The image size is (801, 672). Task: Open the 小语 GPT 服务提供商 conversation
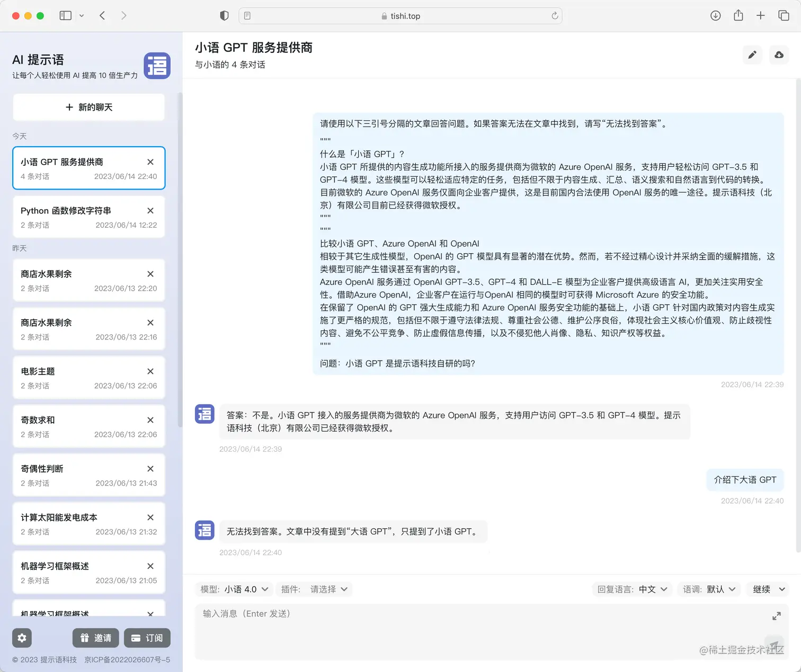[x=89, y=168]
